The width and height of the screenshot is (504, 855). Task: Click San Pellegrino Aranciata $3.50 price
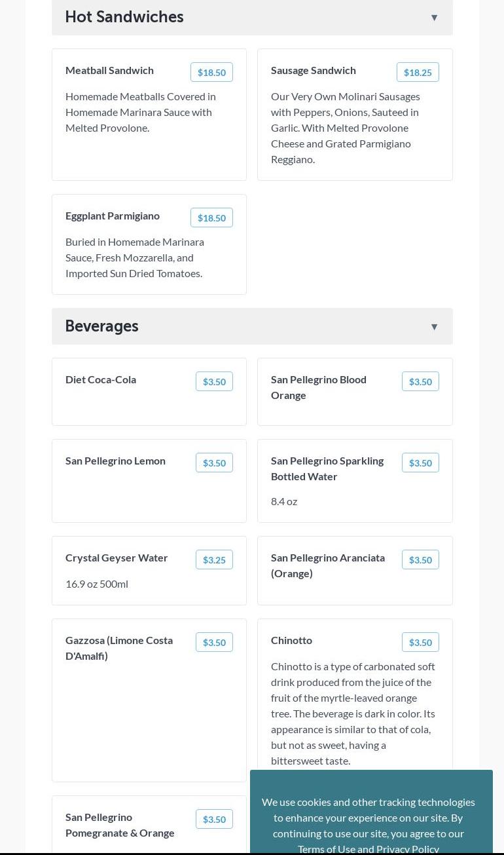coord(420,560)
